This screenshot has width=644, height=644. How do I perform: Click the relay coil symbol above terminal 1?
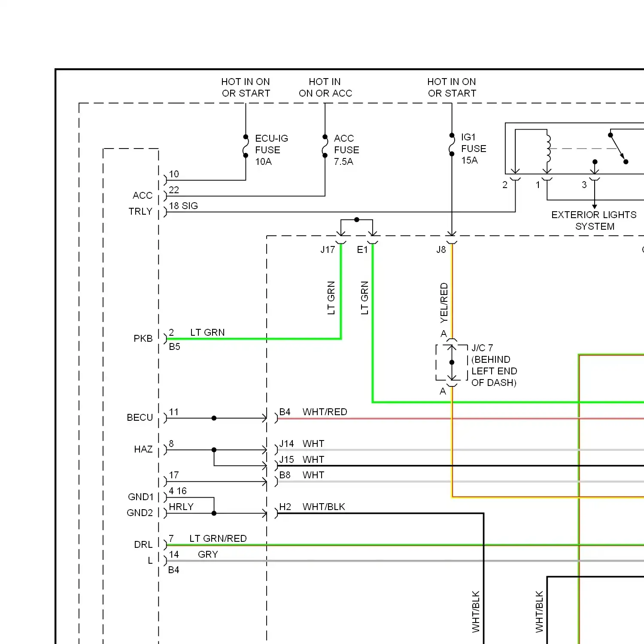[548, 149]
